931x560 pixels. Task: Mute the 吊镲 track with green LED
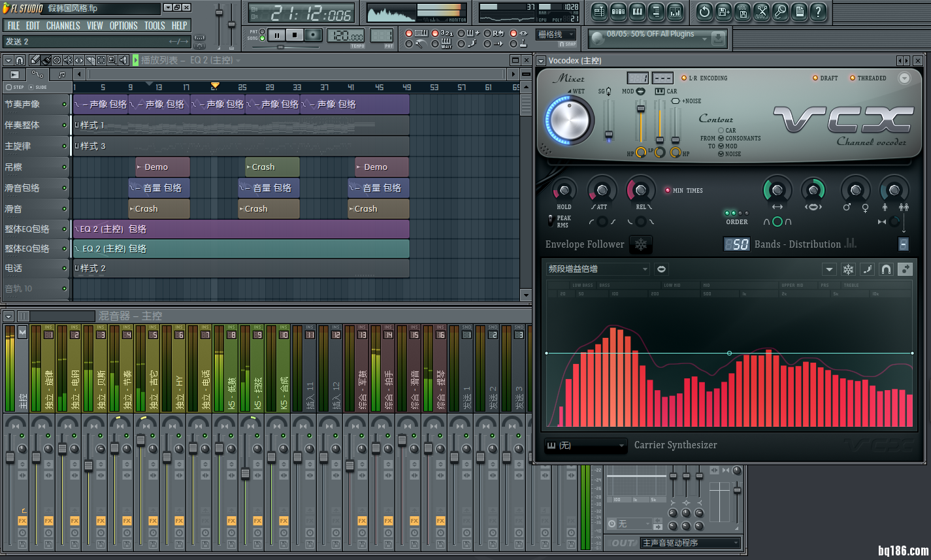(64, 167)
